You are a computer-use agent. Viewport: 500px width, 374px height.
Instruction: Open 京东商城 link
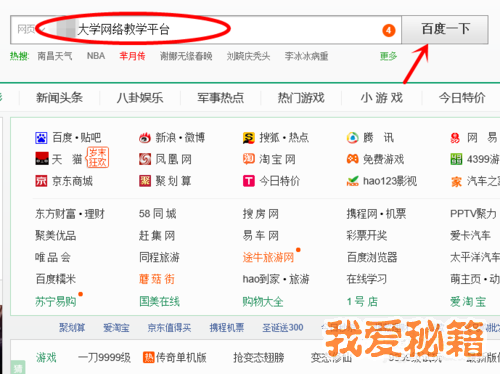click(x=72, y=181)
